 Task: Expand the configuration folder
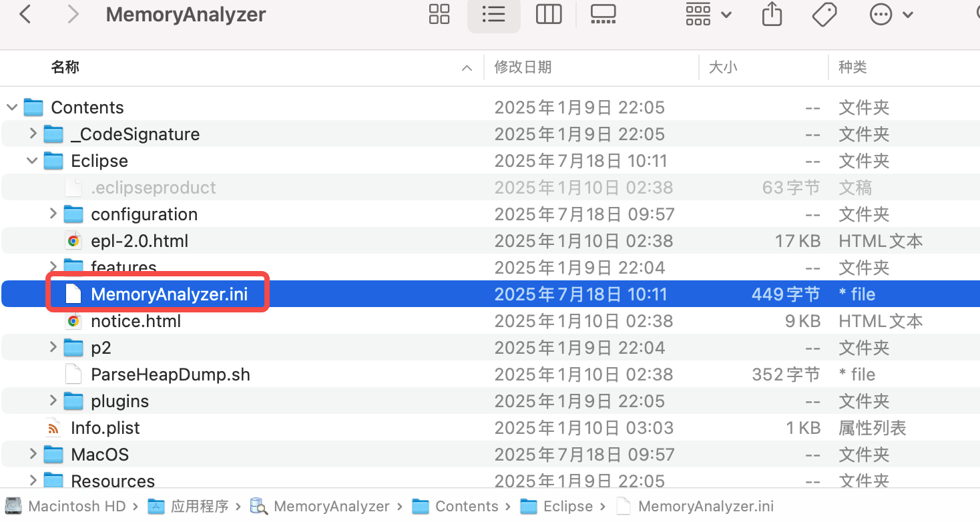[x=53, y=214]
